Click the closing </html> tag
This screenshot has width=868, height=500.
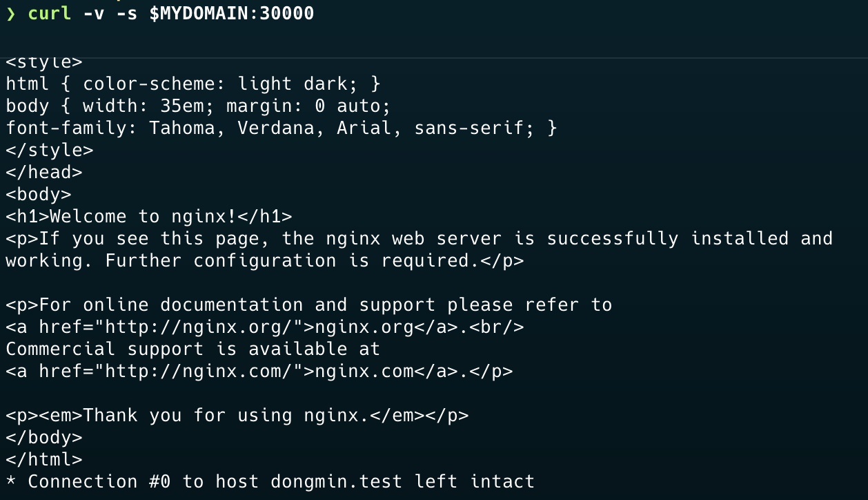(44, 459)
